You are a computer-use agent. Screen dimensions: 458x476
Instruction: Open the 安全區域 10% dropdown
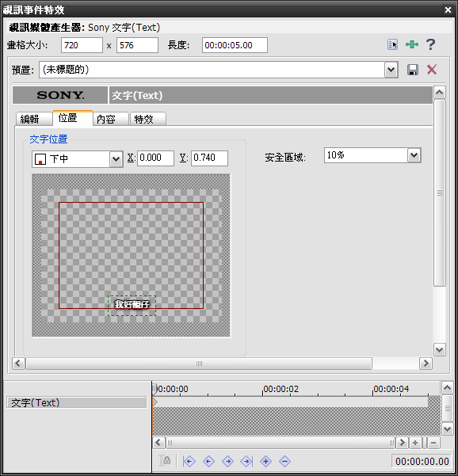pyautogui.click(x=414, y=155)
